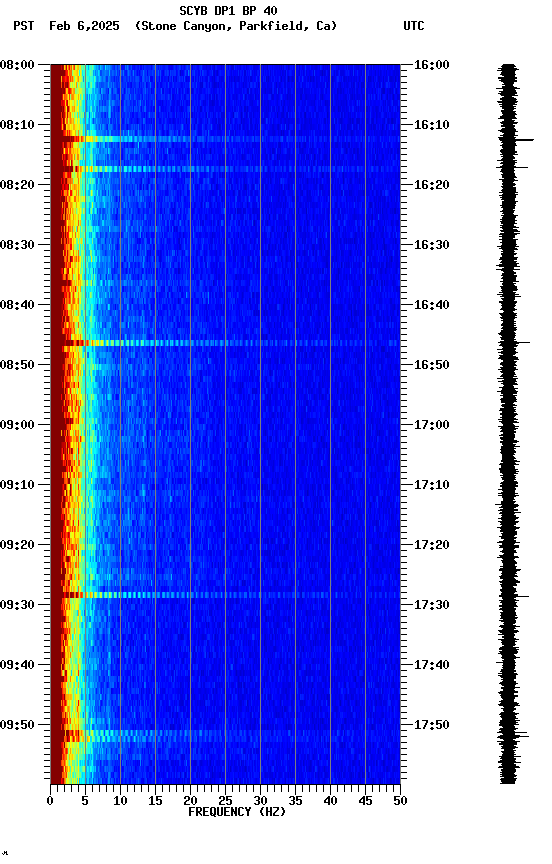The height and width of the screenshot is (864, 552).
Task: Select the 08:10 PST time label
Action: [x=17, y=125]
